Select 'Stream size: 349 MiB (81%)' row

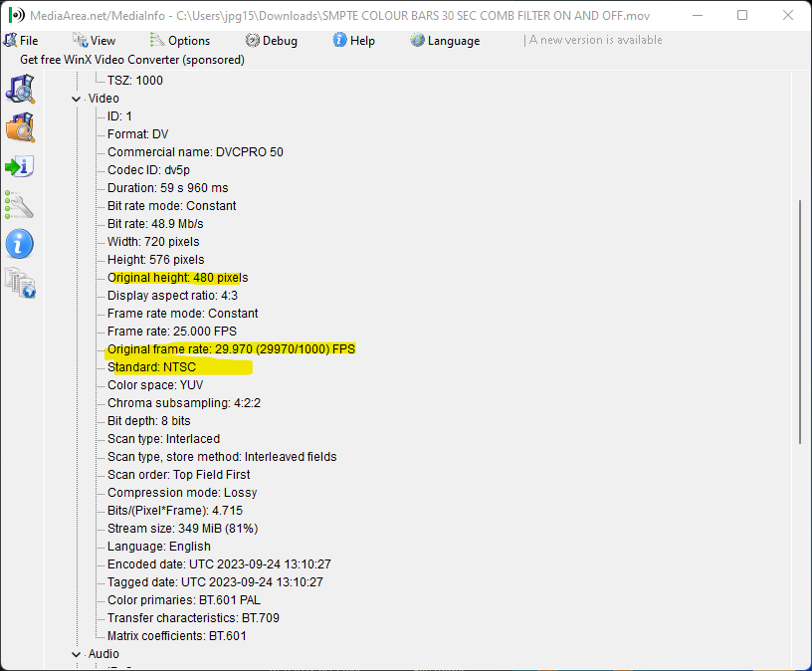pyautogui.click(x=183, y=529)
